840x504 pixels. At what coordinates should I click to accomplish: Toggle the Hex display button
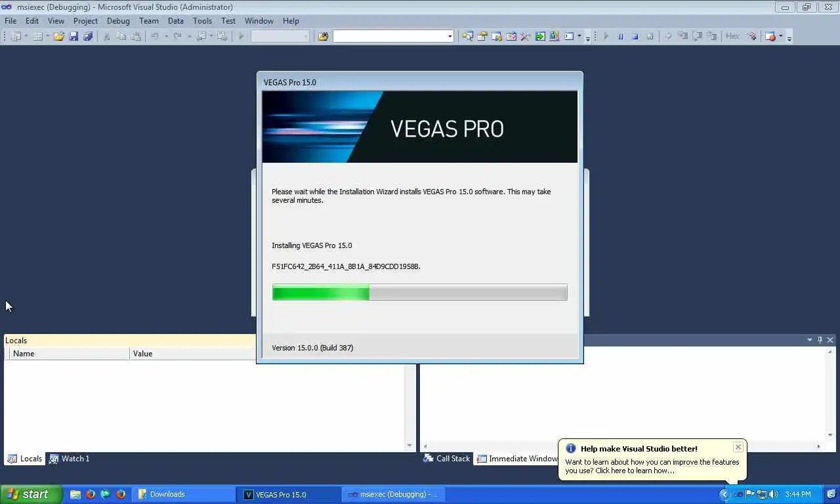tap(732, 36)
